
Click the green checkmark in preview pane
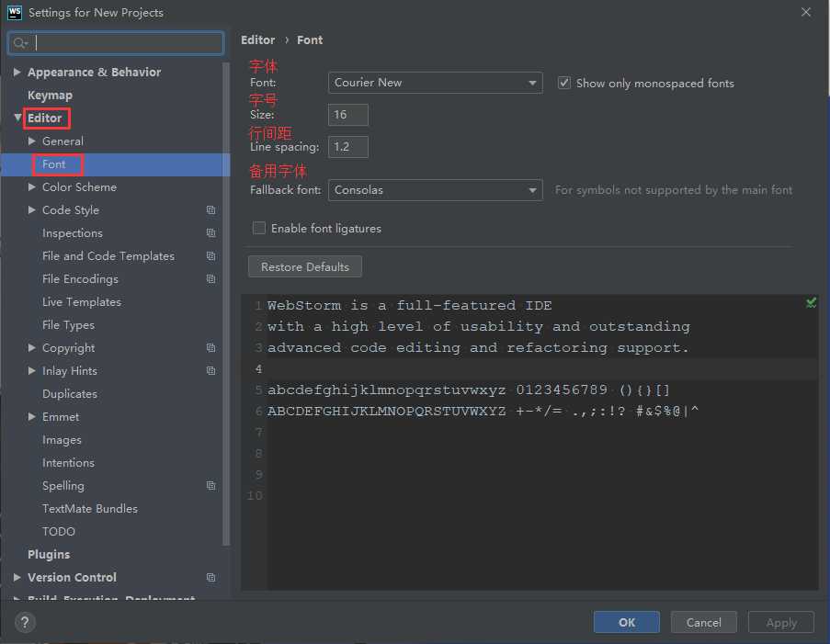click(x=811, y=302)
